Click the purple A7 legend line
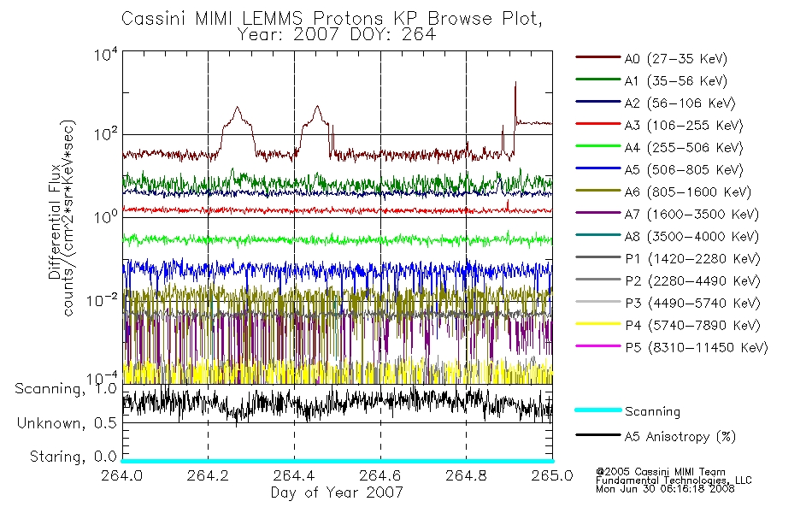Screen dimensions: 812x513 597,212
